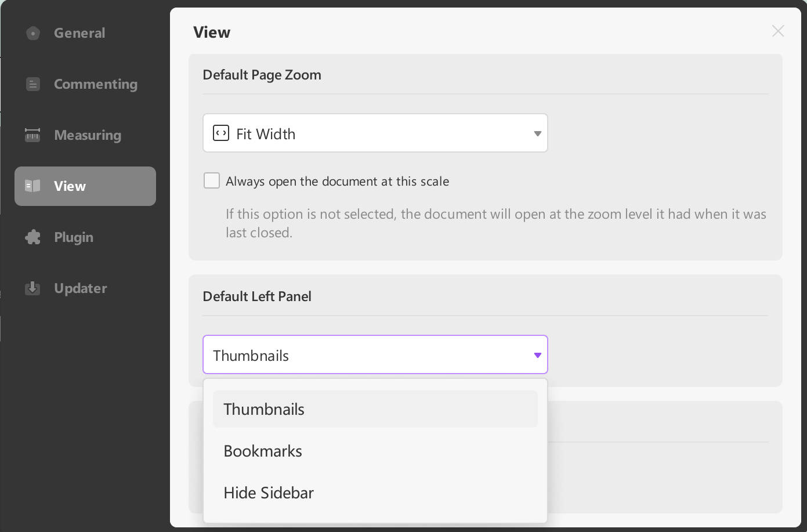807x532 pixels.
Task: Click the Plugin puzzle piece icon
Action: pyautogui.click(x=33, y=237)
